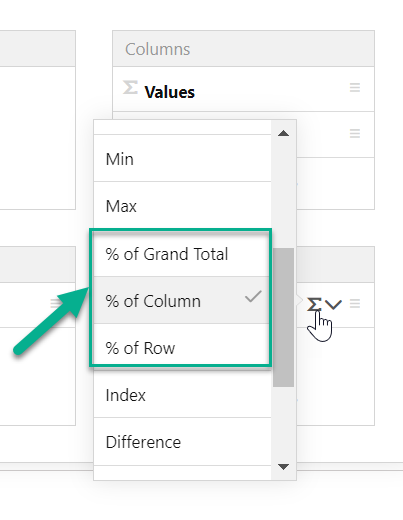Click the Columns panel header
This screenshot has width=403, height=520.
click(243, 49)
